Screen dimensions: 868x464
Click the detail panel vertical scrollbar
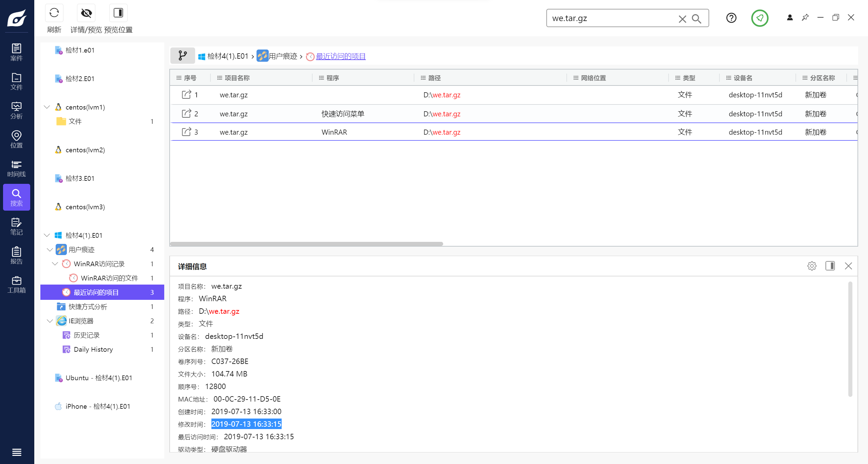point(850,339)
